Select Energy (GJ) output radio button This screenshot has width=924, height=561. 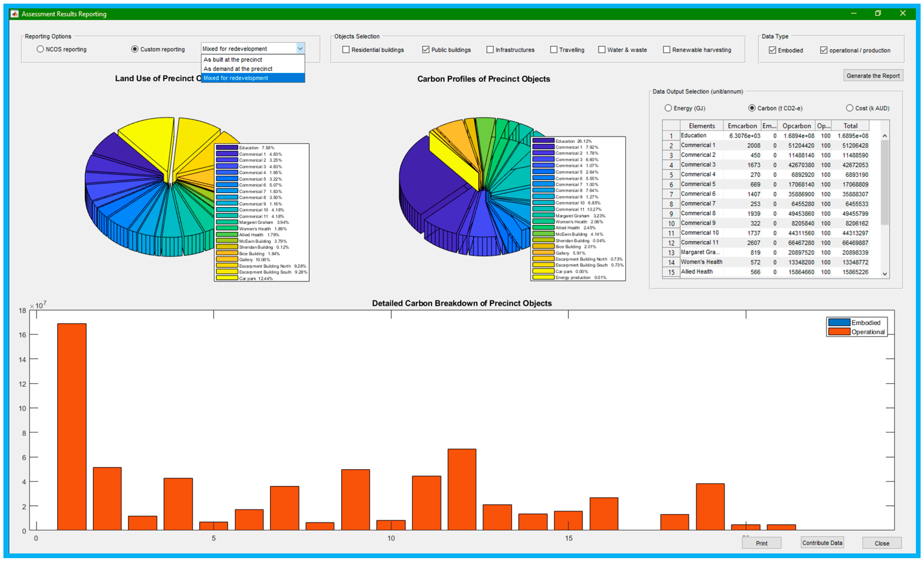668,108
